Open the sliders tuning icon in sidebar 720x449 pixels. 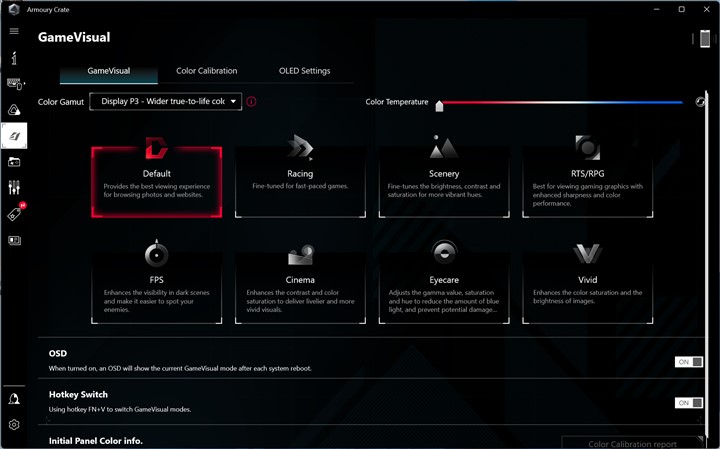(14, 187)
